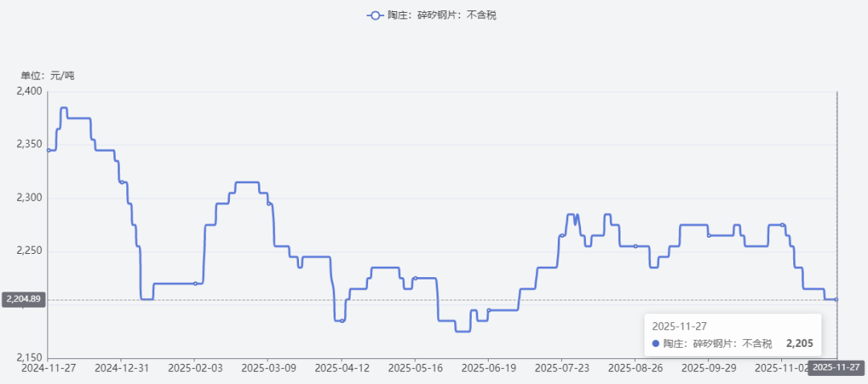Image resolution: width=868 pixels, height=384 pixels.
Task: Click the y-axis label 2,350
Action: click(31, 145)
